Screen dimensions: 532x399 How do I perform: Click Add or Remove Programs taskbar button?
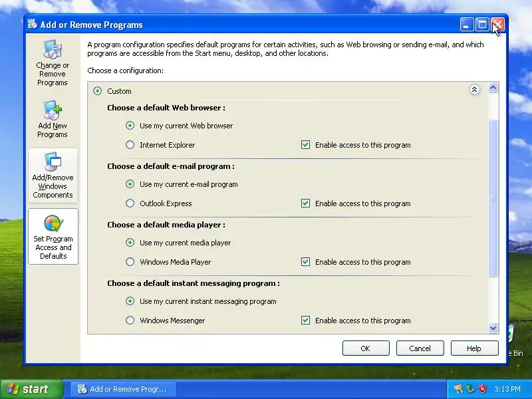123,389
